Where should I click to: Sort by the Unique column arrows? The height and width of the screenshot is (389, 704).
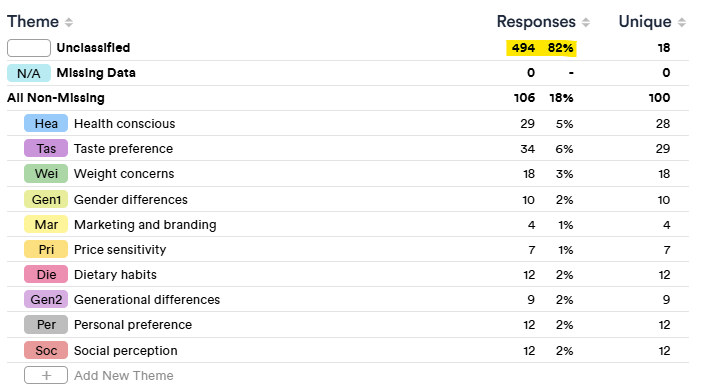682,22
